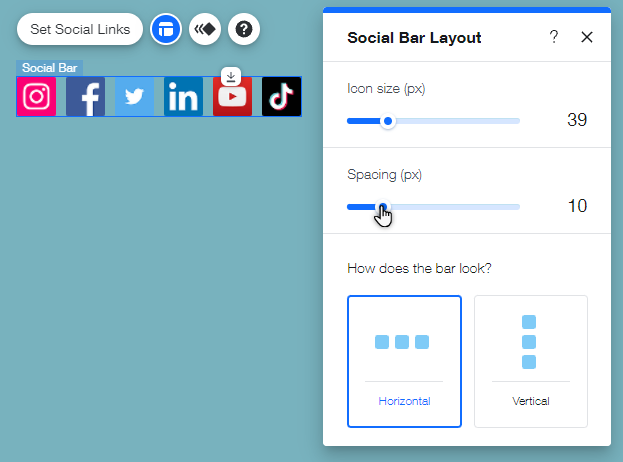Select the YouTube icon in social bar
Image resolution: width=623 pixels, height=462 pixels.
(x=232, y=97)
